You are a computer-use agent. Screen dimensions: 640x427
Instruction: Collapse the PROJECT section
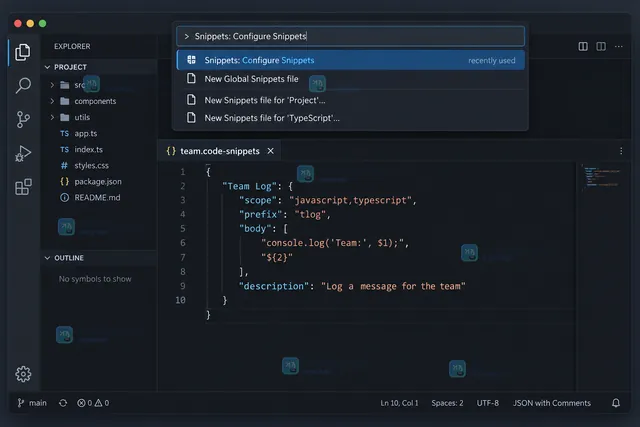click(x=47, y=67)
